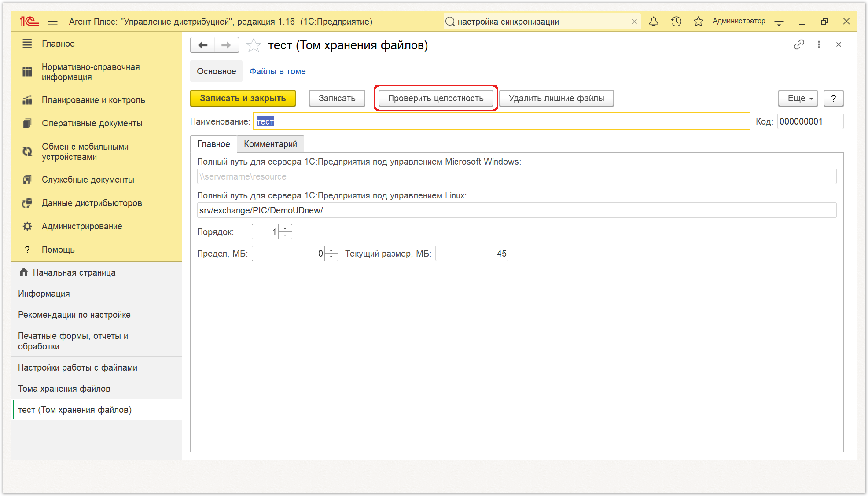The image size is (868, 496).
Task: Close the тест form tab with X
Action: (839, 44)
